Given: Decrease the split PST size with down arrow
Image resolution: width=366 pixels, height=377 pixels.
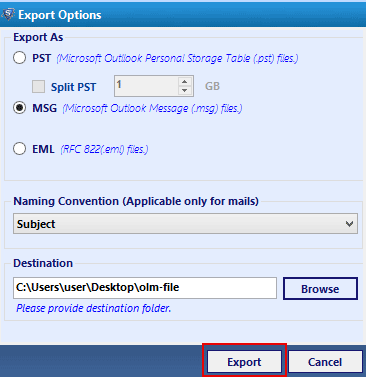Looking at the screenshot, I should 185,90.
